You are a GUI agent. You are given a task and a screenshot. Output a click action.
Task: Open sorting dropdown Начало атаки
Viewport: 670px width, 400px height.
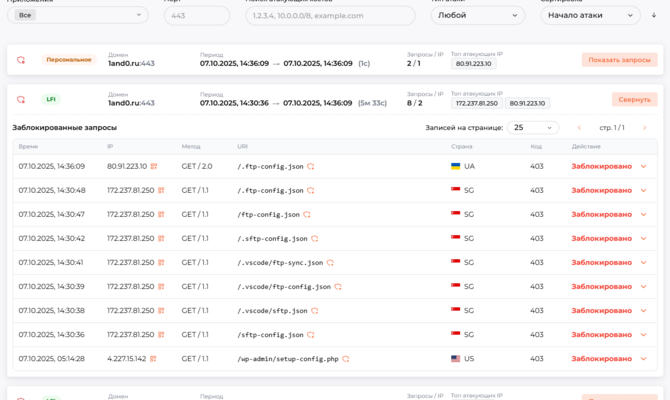pos(590,15)
